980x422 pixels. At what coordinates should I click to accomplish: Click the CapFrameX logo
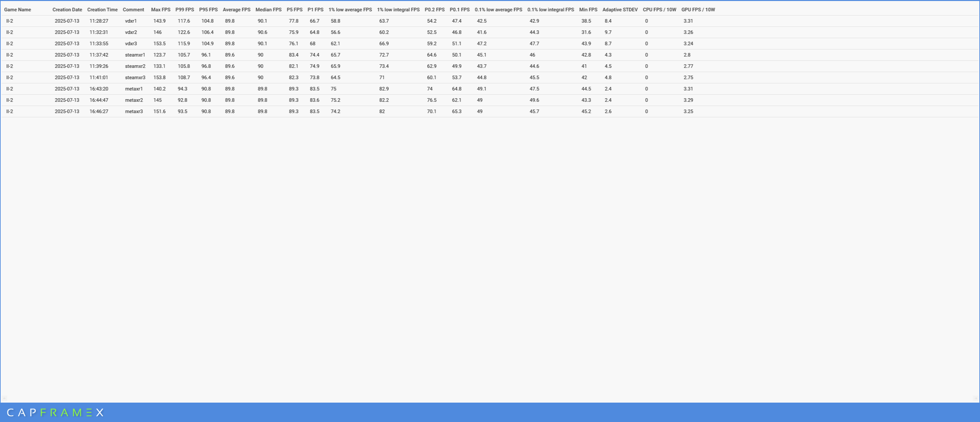point(55,413)
